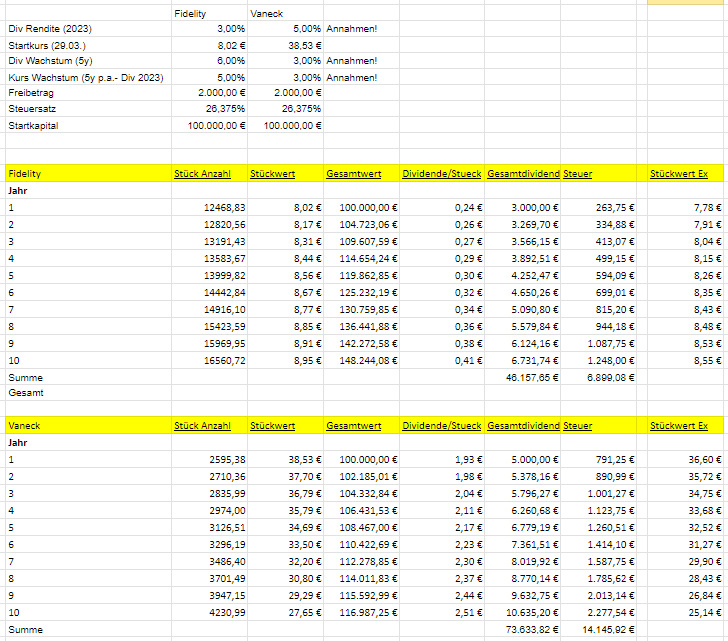Select the yellow Vaneck table title cell
This screenshot has height=641, width=728.
click(x=88, y=426)
